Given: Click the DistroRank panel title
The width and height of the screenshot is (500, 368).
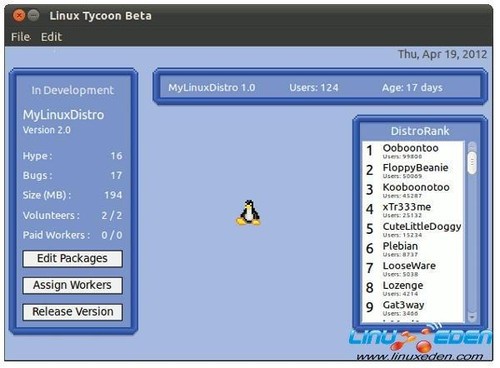Looking at the screenshot, I should [420, 131].
